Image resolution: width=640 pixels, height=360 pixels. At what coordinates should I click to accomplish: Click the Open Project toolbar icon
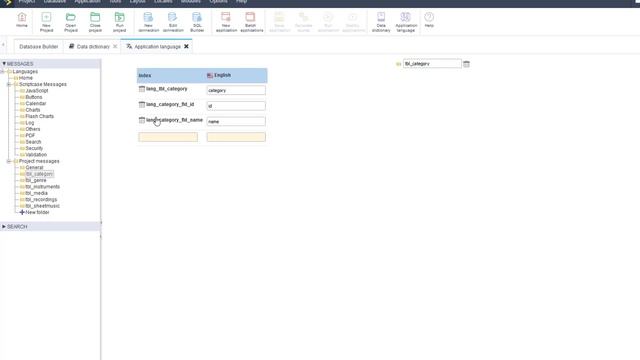point(71,22)
